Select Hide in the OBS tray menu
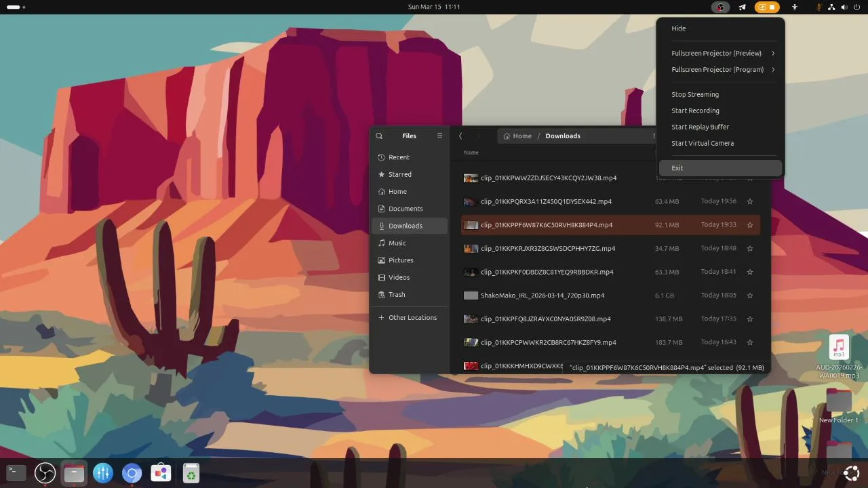The height and width of the screenshot is (488, 868). click(721, 28)
